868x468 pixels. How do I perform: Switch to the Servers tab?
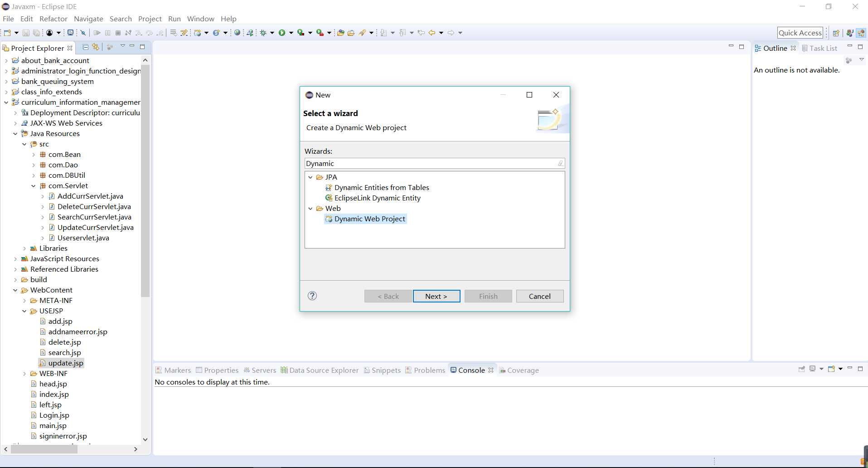260,370
